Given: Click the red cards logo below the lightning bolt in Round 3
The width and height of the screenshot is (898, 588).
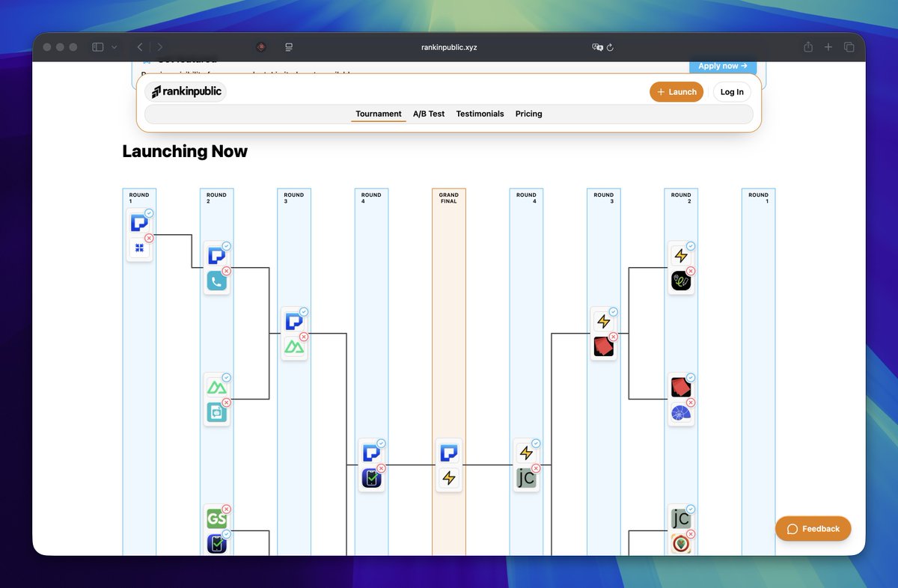Looking at the screenshot, I should point(604,347).
